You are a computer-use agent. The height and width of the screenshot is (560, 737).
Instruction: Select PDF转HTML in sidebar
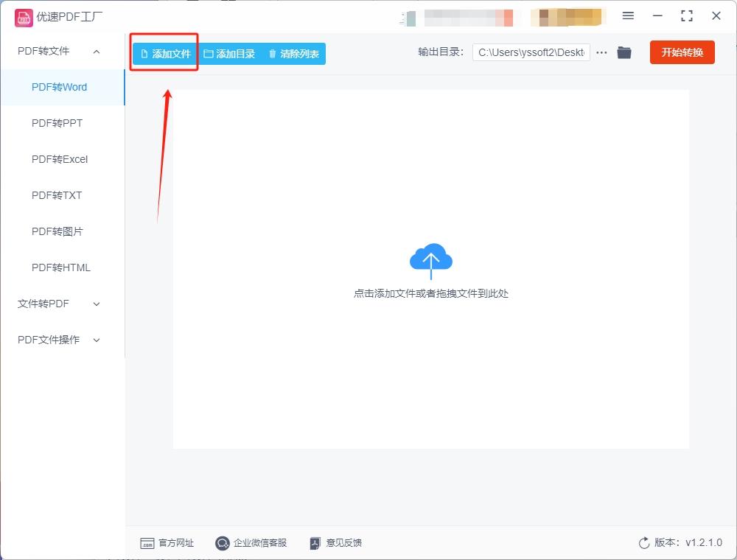tap(61, 267)
